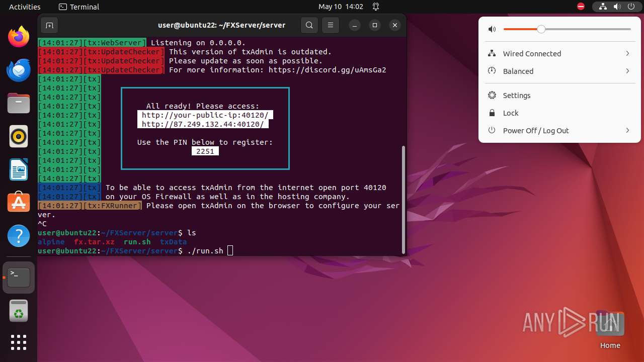Open Settings from system menu

[x=559, y=95]
